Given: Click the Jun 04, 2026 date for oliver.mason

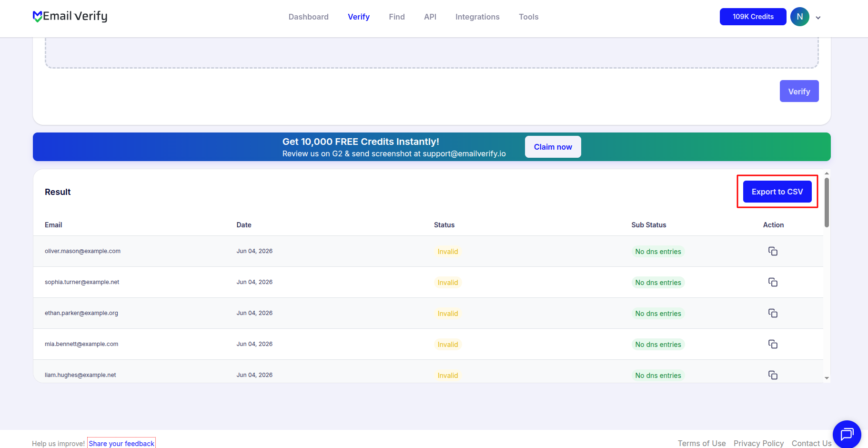Looking at the screenshot, I should [x=254, y=251].
